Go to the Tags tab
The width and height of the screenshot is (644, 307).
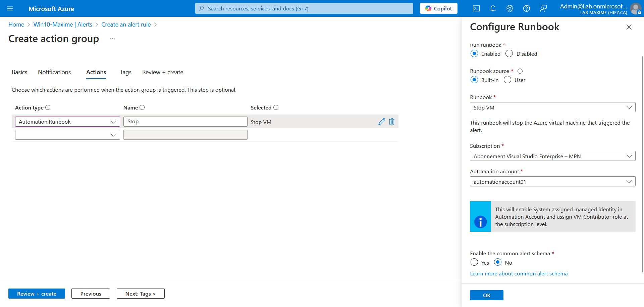[126, 72]
